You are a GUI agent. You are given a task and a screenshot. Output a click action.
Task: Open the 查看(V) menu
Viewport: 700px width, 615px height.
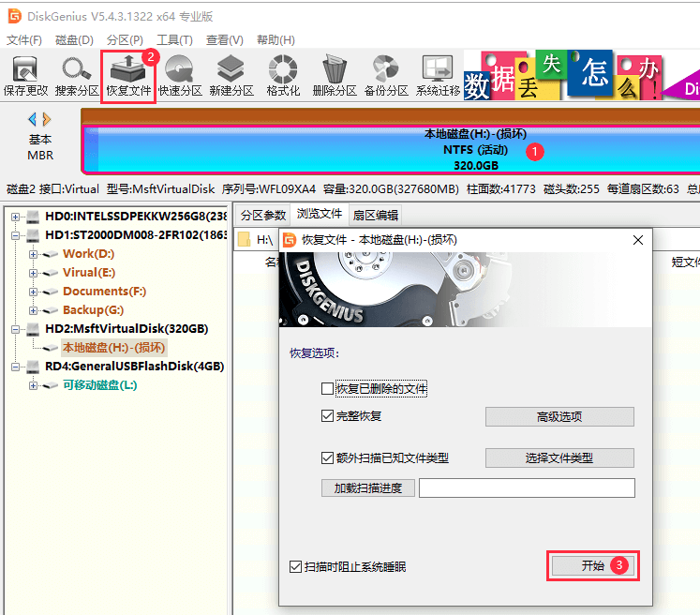click(x=225, y=40)
